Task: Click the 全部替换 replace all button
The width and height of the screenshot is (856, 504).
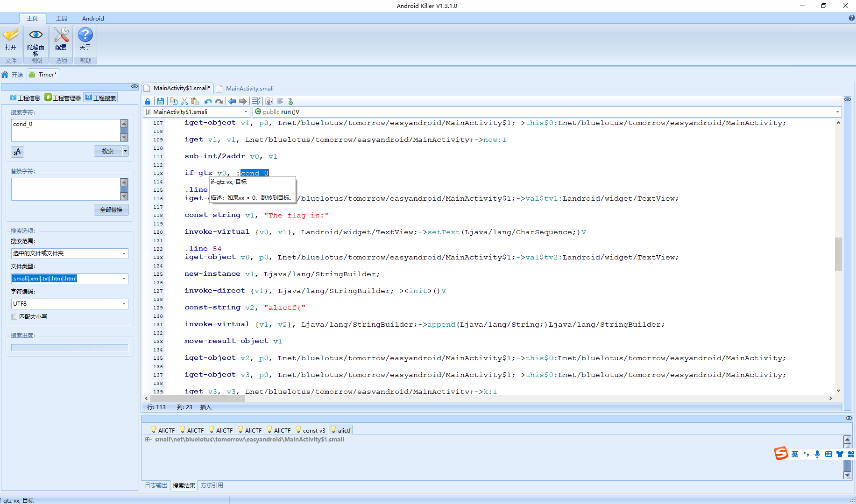Action: click(111, 210)
